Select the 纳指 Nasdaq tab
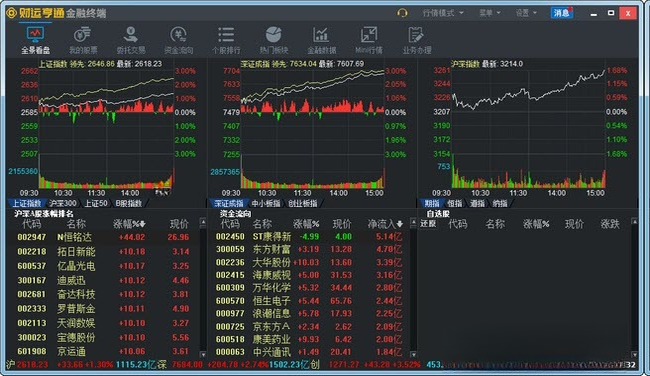Viewport: 650px width, 376px height. point(500,203)
